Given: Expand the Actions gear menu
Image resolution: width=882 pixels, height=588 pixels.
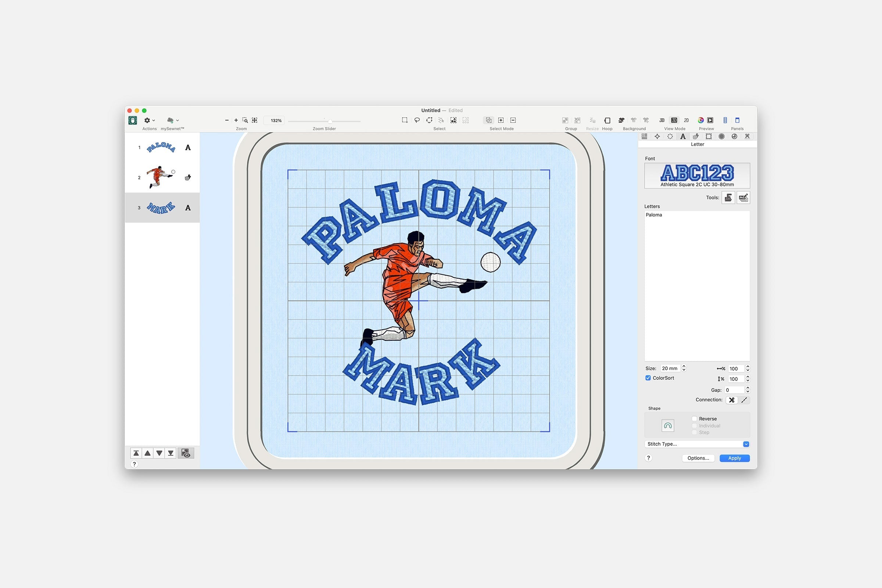Looking at the screenshot, I should click(x=149, y=121).
